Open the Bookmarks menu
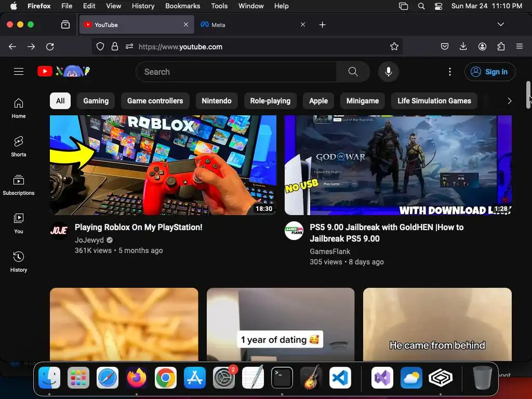This screenshot has height=399, width=532. (x=182, y=6)
